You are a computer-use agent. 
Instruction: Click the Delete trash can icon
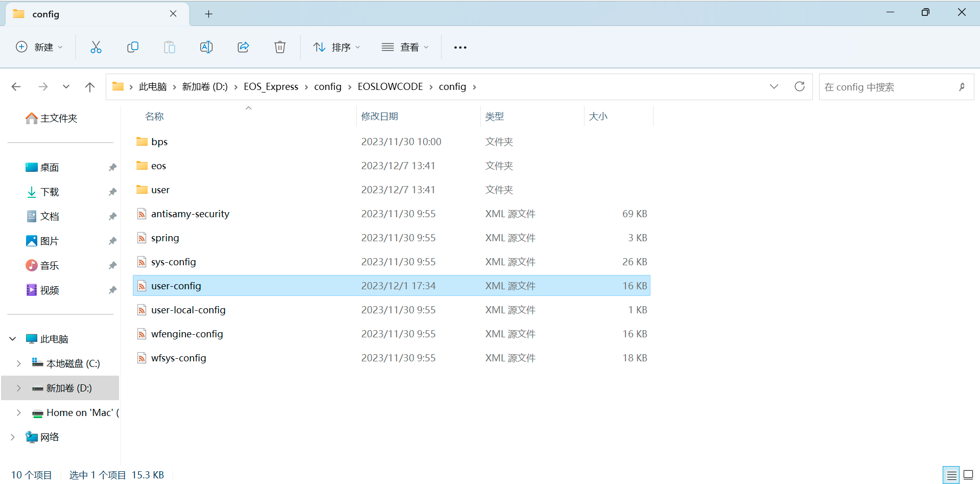click(280, 47)
